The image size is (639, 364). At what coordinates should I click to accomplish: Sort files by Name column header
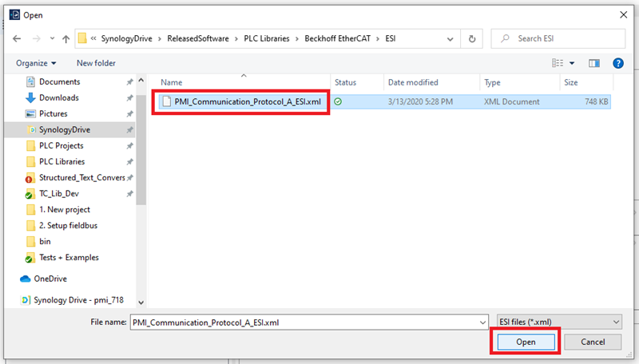(x=172, y=82)
